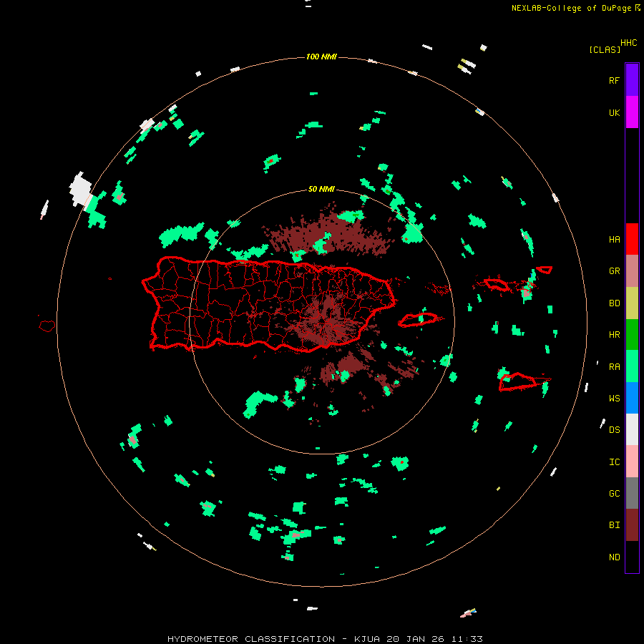644x644 pixels.
Task: Select the GR pink-brown legend swatch
Action: (632, 271)
